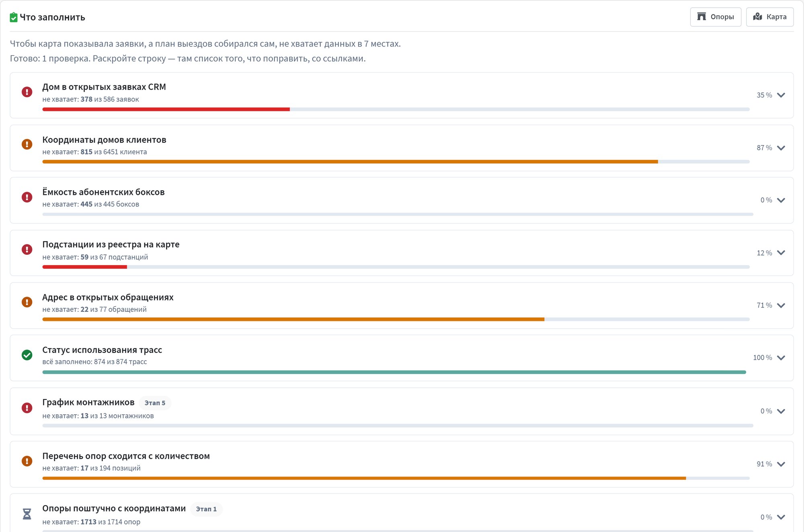Image resolution: width=804 pixels, height=532 pixels.
Task: Click the '71 %' value
Action: pos(764,305)
